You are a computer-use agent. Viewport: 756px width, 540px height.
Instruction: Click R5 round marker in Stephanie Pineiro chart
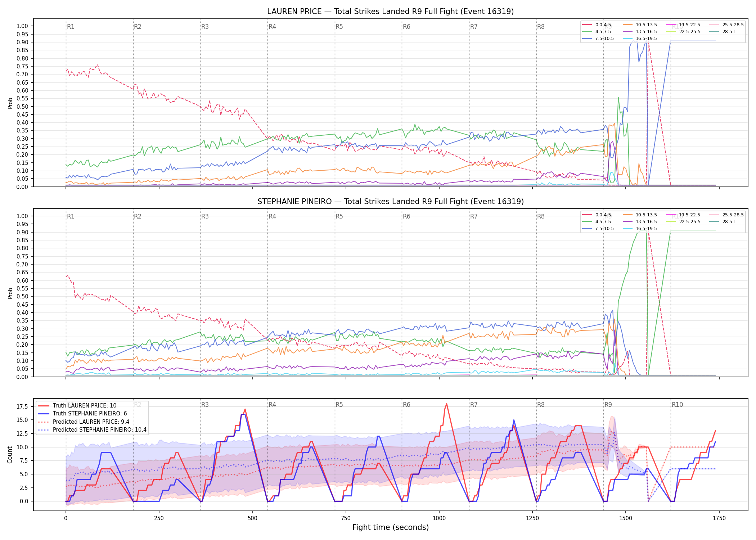[339, 216]
